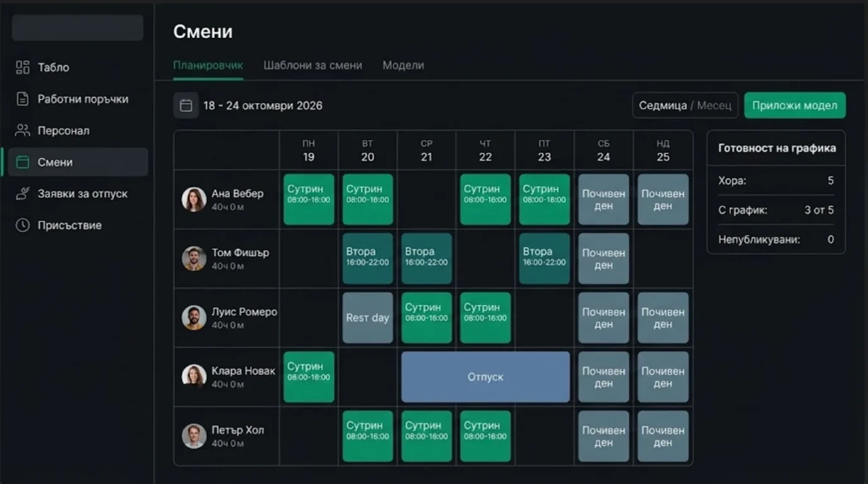Go to Присъствие section label
The width and height of the screenshot is (868, 484).
[69, 225]
